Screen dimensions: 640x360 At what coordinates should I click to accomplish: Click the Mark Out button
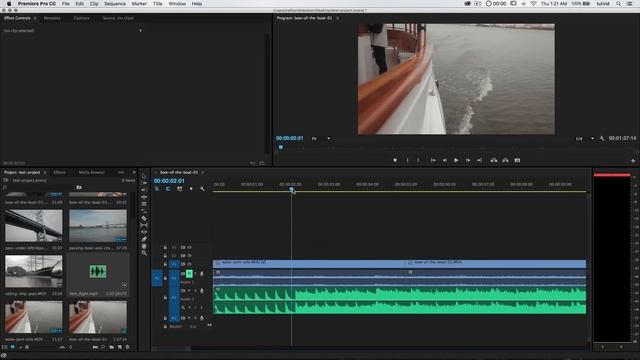[418, 160]
